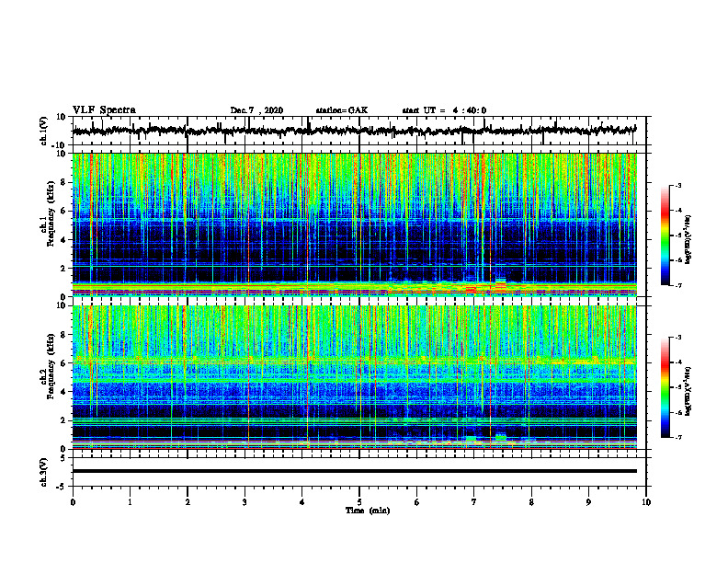Click the ch.2 spectrogram plot area
This screenshot has width=728, height=563.
[355, 377]
